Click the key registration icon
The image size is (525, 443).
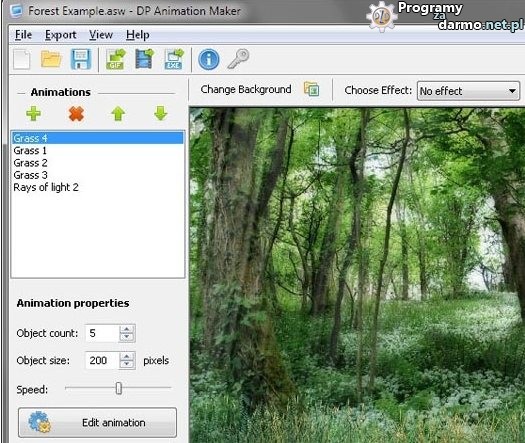(x=238, y=59)
